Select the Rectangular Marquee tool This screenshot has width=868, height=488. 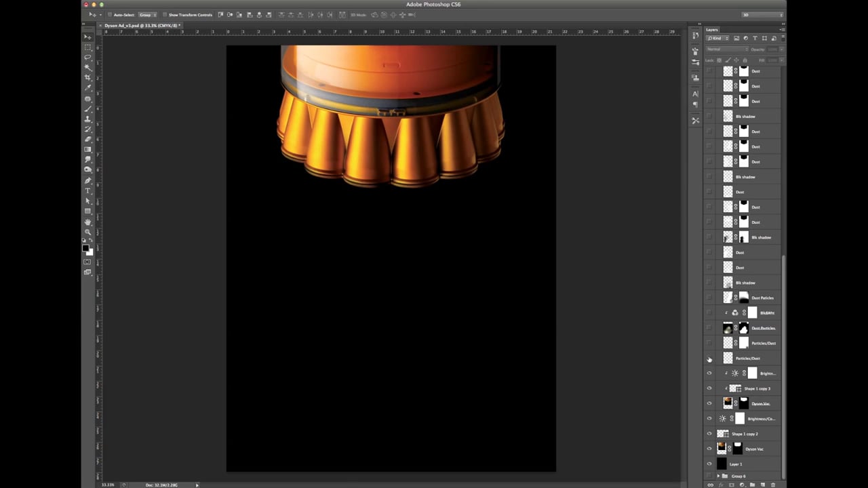(x=87, y=47)
